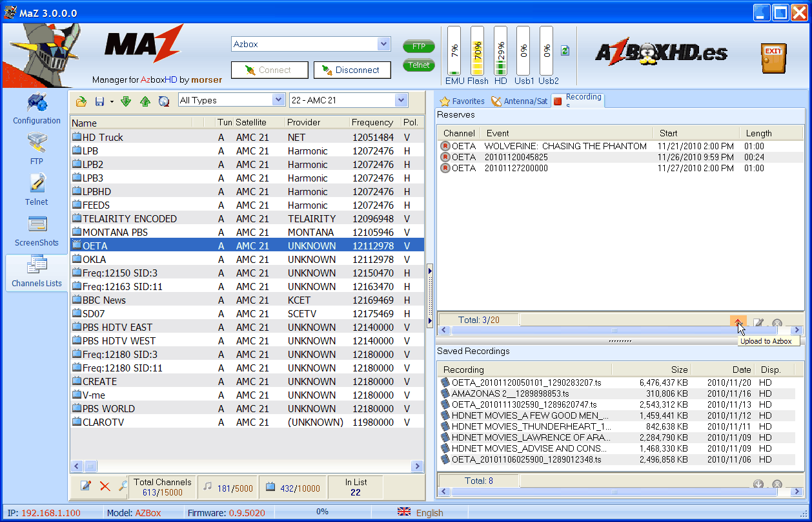Select the 20101127200000 reserve entry
This screenshot has height=522, width=812.
pyautogui.click(x=621, y=168)
